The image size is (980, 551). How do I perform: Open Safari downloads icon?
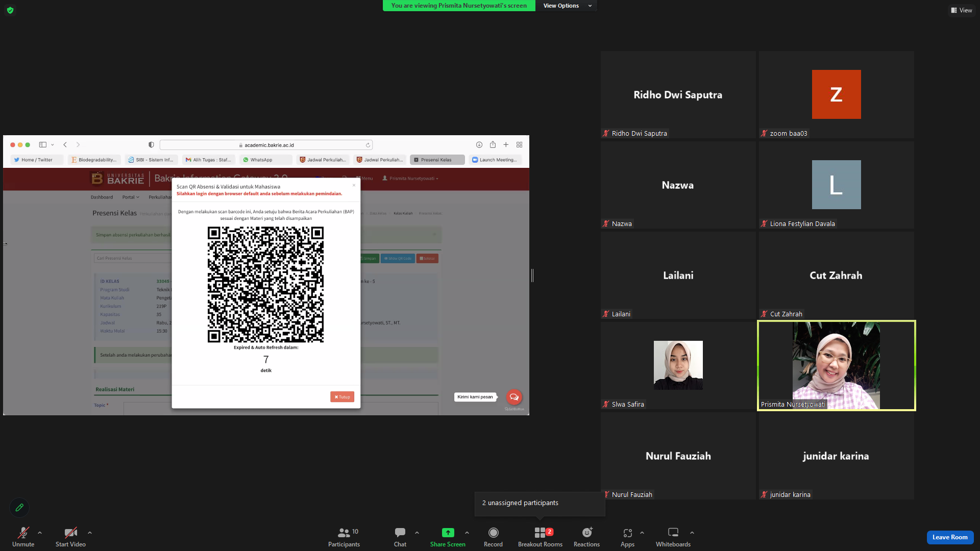[x=479, y=145]
